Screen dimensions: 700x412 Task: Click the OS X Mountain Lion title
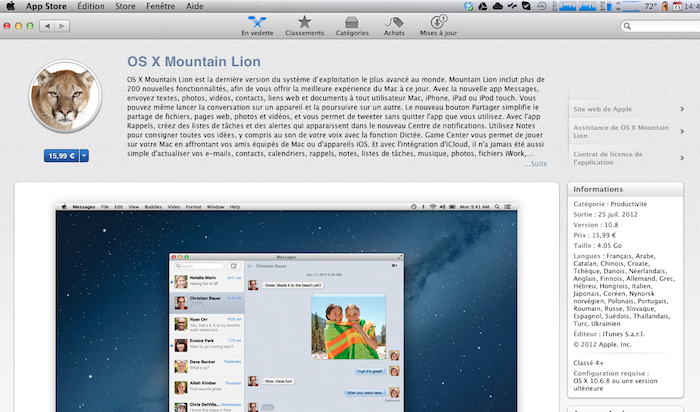(194, 62)
